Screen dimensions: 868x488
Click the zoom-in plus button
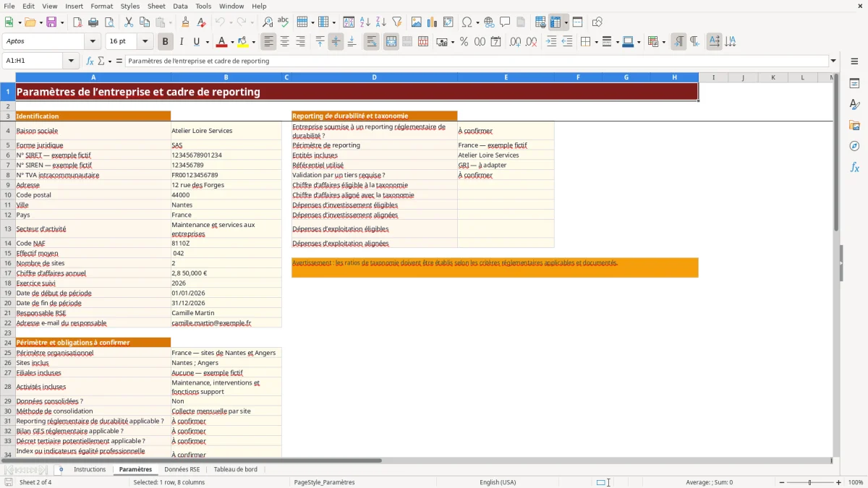[x=838, y=482]
